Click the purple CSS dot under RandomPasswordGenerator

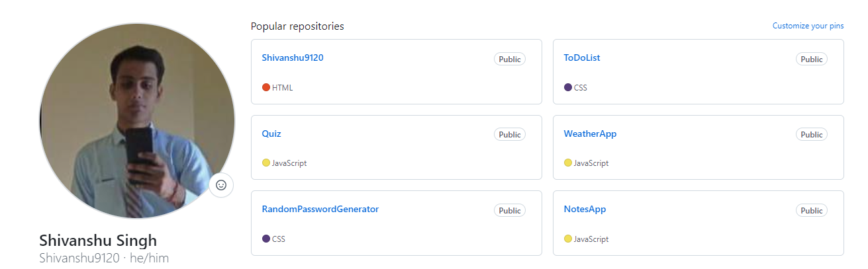[266, 239]
